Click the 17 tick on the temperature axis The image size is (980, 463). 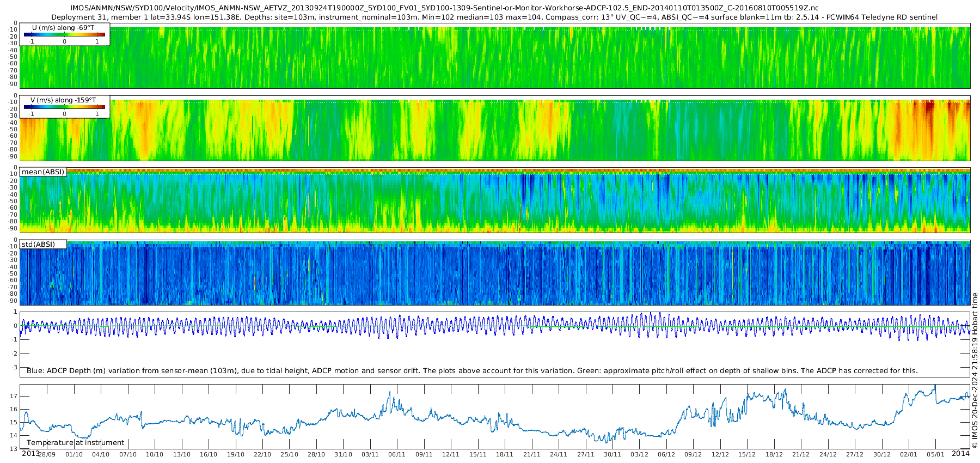click(14, 396)
